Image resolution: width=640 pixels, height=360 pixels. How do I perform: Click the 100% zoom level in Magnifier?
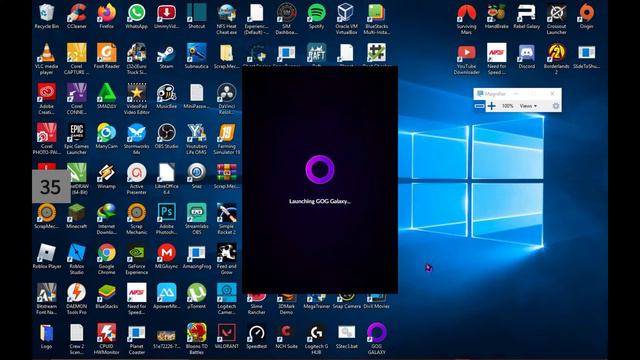click(507, 106)
